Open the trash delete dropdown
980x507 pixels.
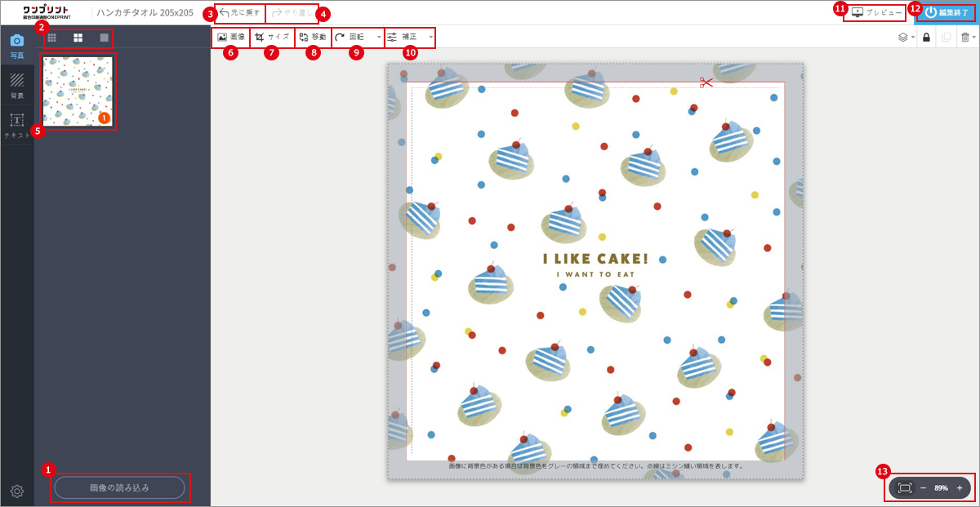coord(968,38)
